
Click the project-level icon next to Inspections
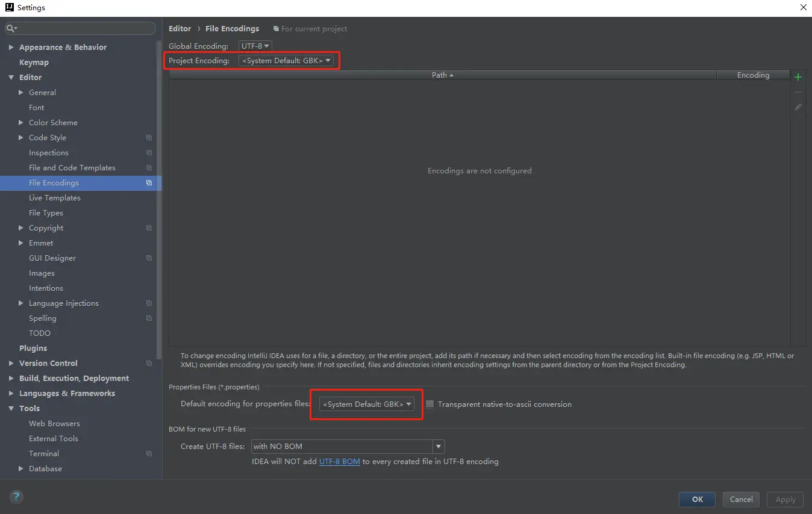(149, 153)
